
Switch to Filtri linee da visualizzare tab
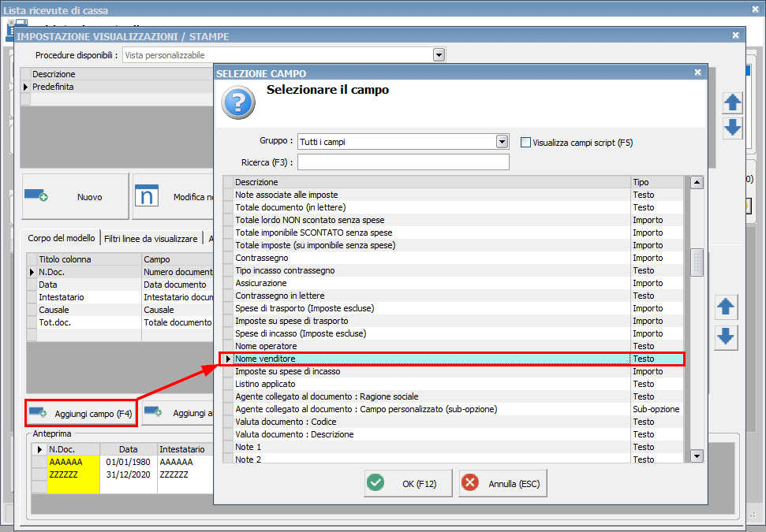(151, 239)
